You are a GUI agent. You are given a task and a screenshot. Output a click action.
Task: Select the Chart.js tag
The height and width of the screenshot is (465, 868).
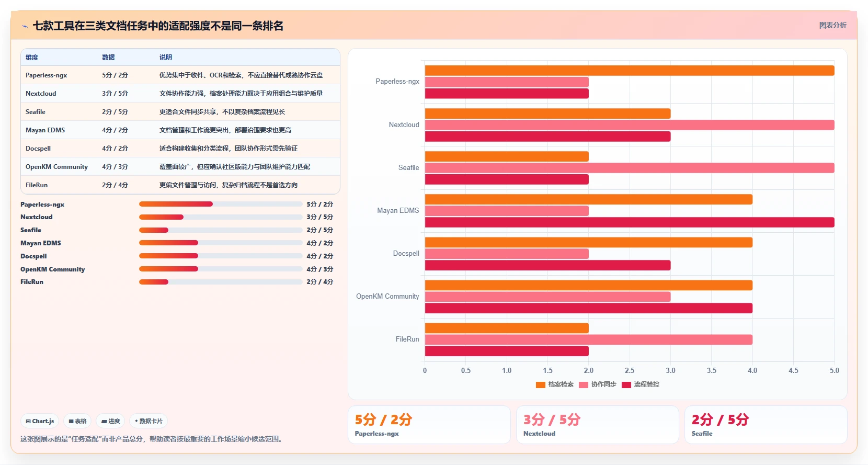tap(40, 421)
